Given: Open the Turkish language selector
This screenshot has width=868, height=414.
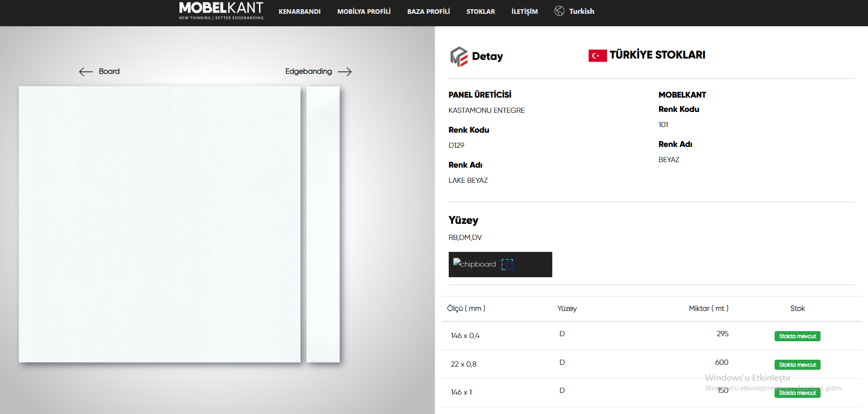Looking at the screenshot, I should click(x=582, y=11).
